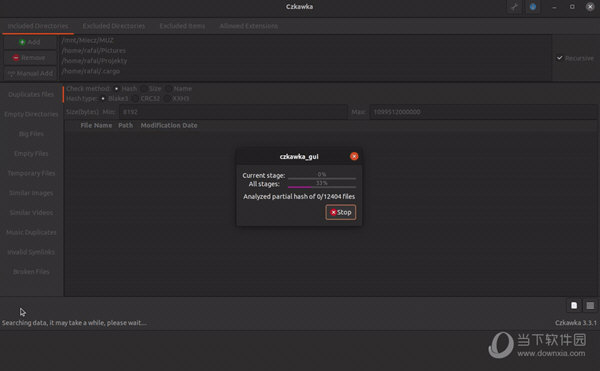Stop the scan with the Stop button
Screen dimensions: 600x371
(341, 212)
